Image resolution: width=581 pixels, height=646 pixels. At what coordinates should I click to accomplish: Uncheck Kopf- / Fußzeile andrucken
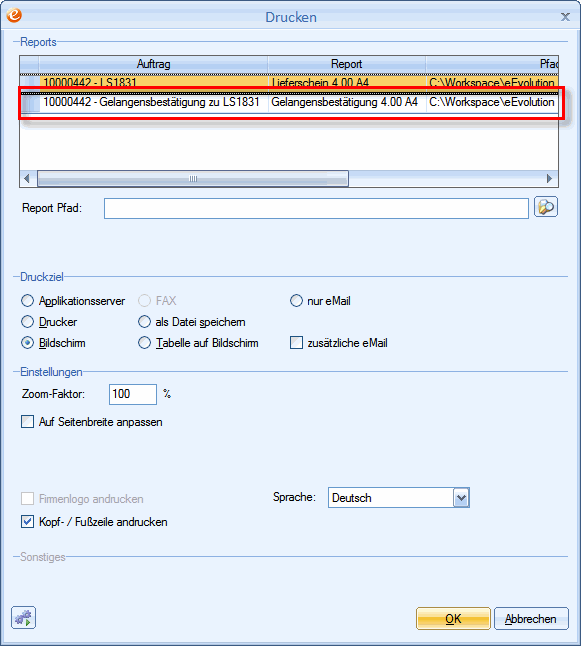[28, 522]
